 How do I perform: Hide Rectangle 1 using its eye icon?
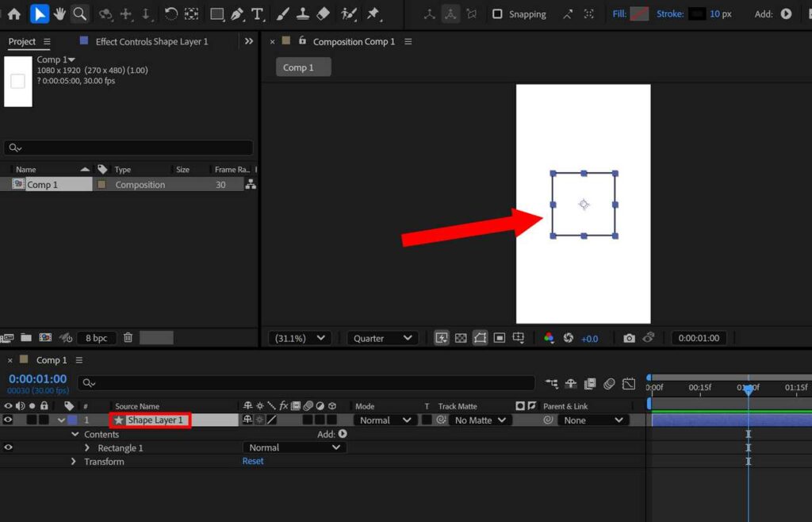click(8, 447)
